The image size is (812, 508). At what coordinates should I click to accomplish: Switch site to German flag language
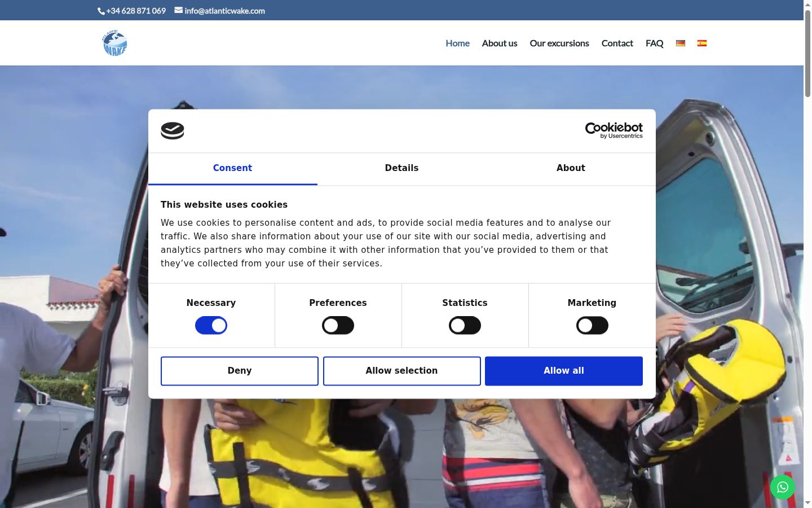(681, 43)
